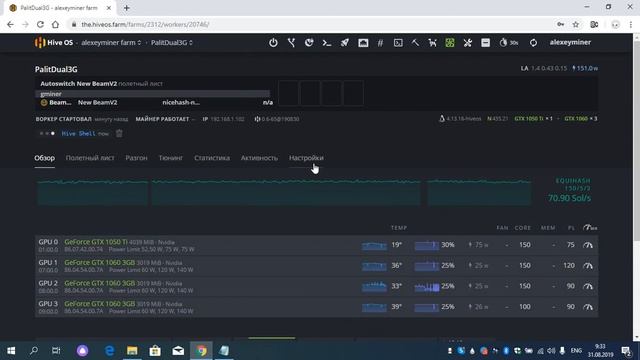Click the miner actions pie icon
This screenshot has height=360, width=640.
[x=309, y=42]
